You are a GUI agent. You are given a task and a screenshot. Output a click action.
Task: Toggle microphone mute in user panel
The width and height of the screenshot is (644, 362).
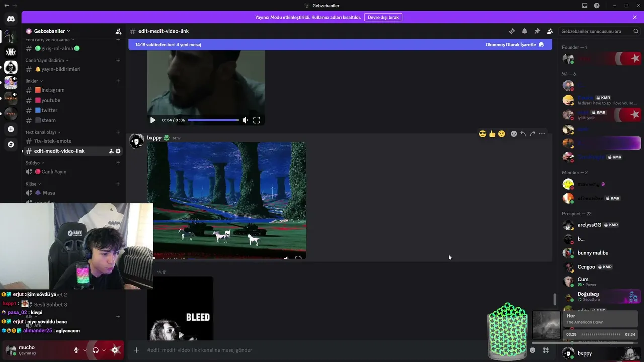[x=76, y=350]
